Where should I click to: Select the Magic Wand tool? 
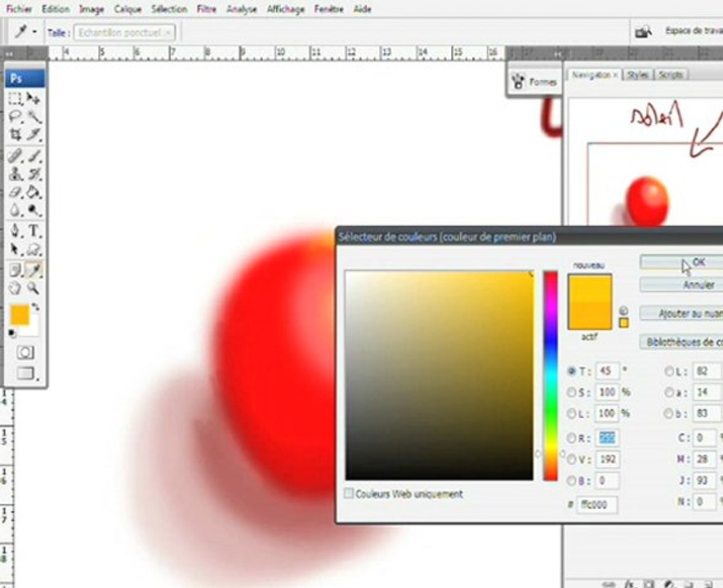(33, 116)
